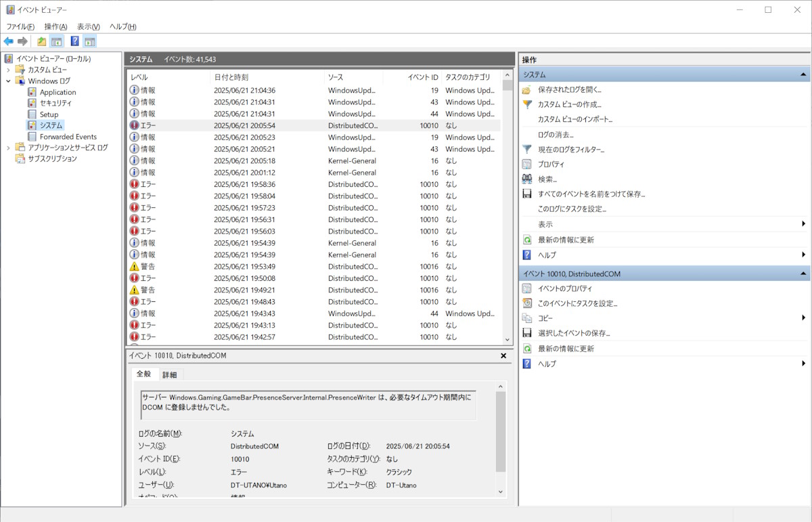Screen dimensions: 812x522
Task: Click the Forward arrow toolbar icon
Action: [22, 41]
